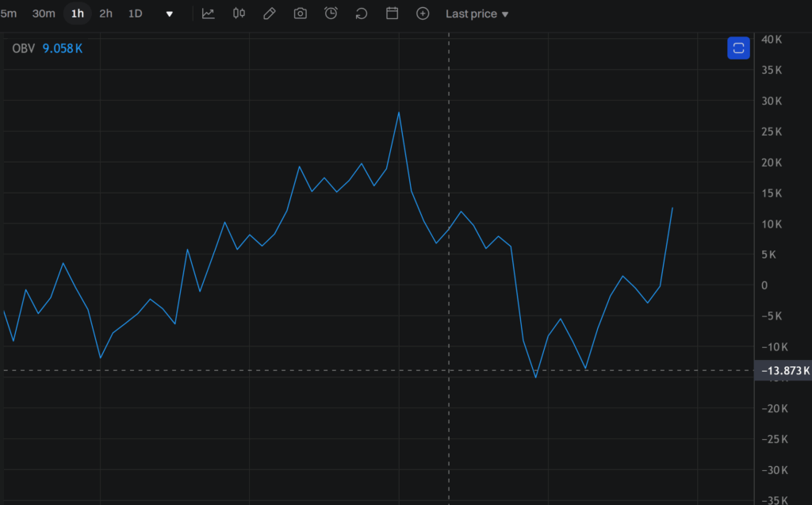Expand the more timeframes dropdown arrow
This screenshot has height=505, width=812.
(x=169, y=13)
